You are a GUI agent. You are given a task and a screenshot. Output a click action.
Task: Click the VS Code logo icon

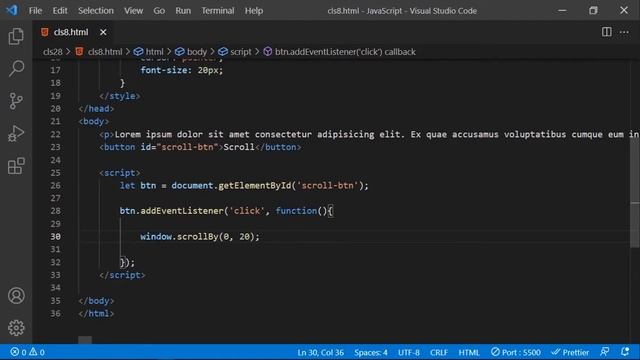tap(12, 10)
